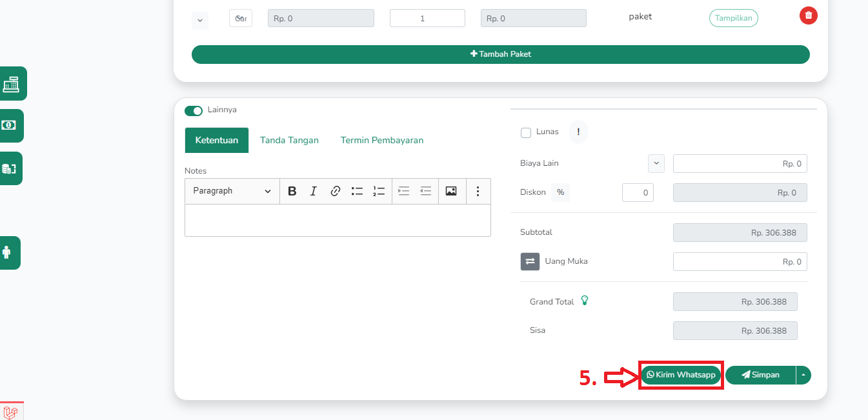Click the Grand Total lightbulb hint icon
868x420 pixels.
click(x=585, y=301)
